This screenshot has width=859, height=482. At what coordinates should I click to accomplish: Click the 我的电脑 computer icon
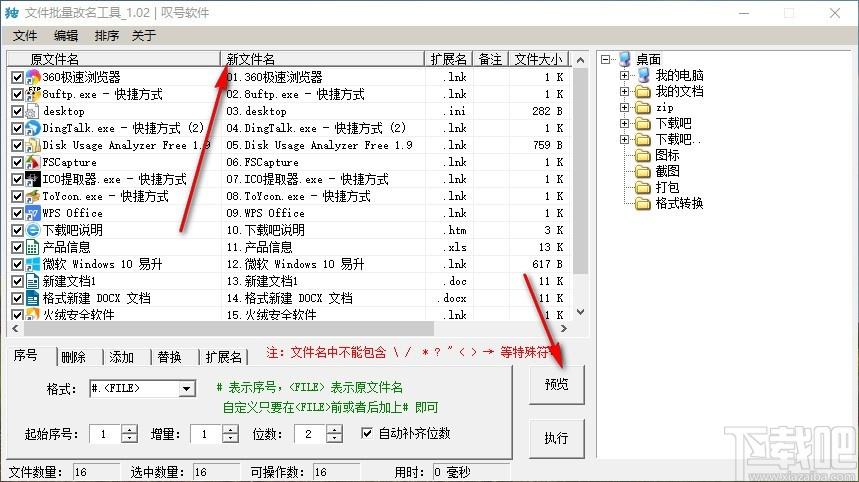pyautogui.click(x=644, y=75)
